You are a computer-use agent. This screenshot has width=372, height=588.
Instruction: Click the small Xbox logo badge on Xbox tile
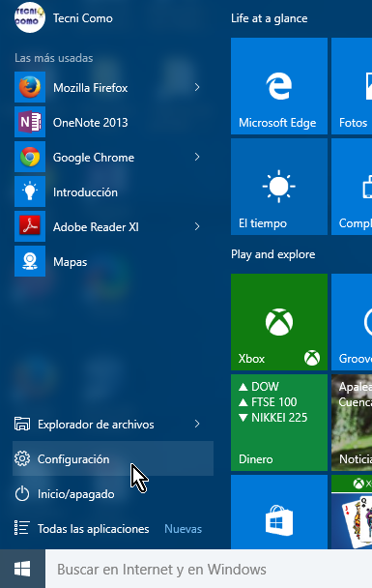click(312, 358)
